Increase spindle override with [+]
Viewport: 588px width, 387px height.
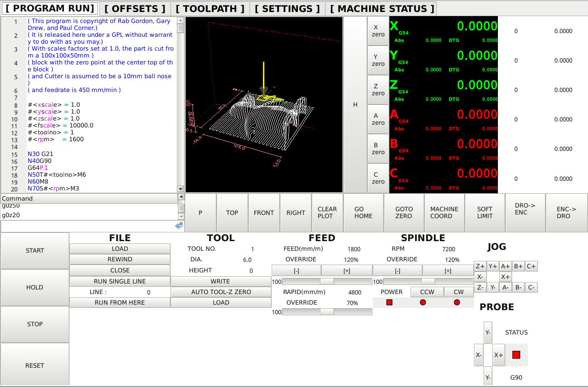[448, 271]
